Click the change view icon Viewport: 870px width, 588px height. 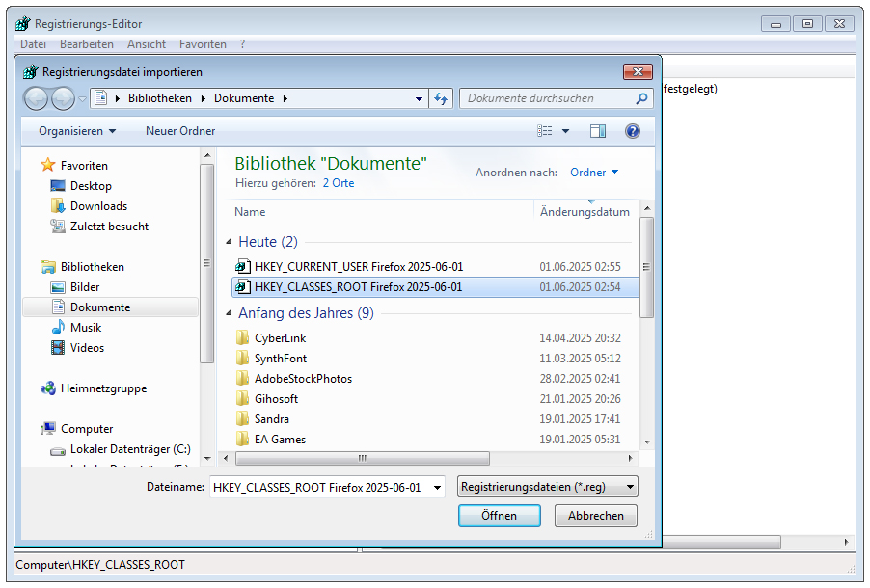pos(546,131)
